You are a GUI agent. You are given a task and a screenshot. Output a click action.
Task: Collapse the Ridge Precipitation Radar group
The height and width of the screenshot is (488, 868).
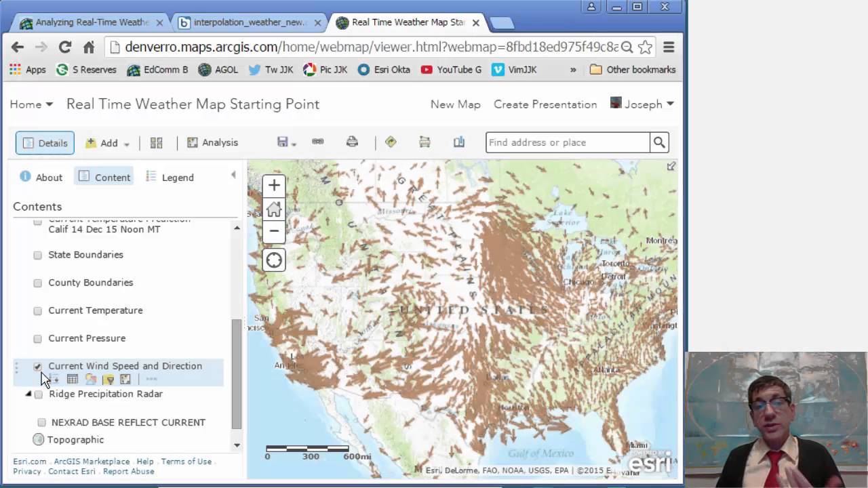pyautogui.click(x=28, y=394)
